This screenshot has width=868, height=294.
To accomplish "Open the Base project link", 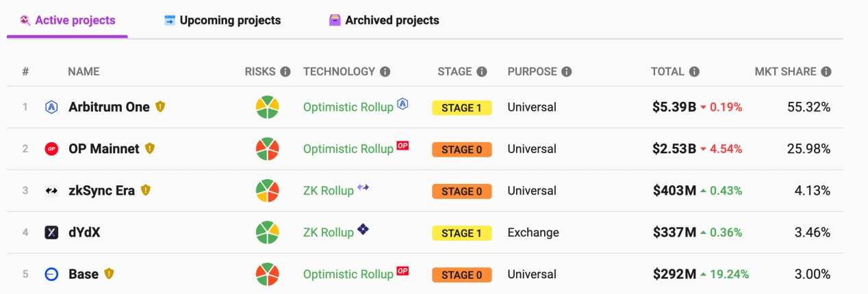I will tap(84, 274).
